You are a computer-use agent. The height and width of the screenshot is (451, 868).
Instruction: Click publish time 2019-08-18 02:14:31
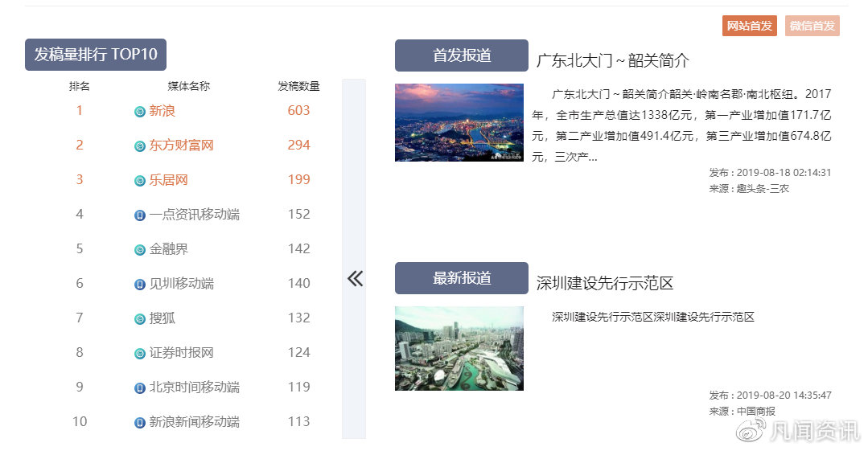pos(784,173)
